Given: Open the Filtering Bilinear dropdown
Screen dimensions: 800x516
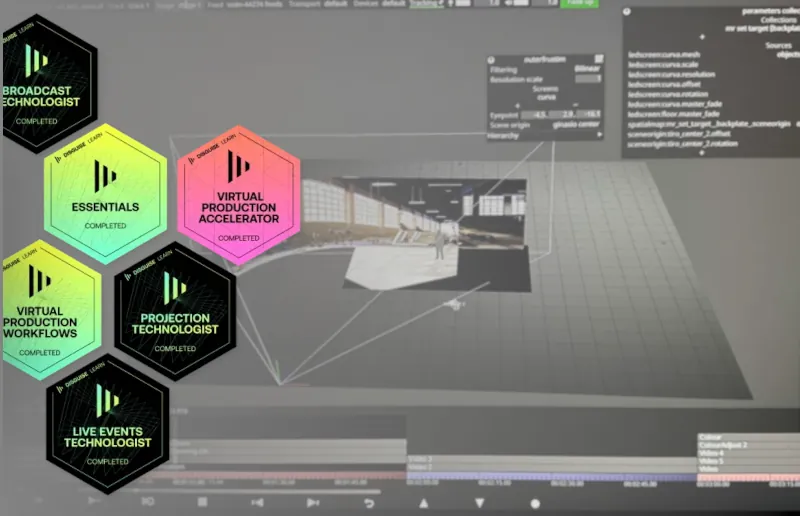Looking at the screenshot, I should tap(587, 69).
